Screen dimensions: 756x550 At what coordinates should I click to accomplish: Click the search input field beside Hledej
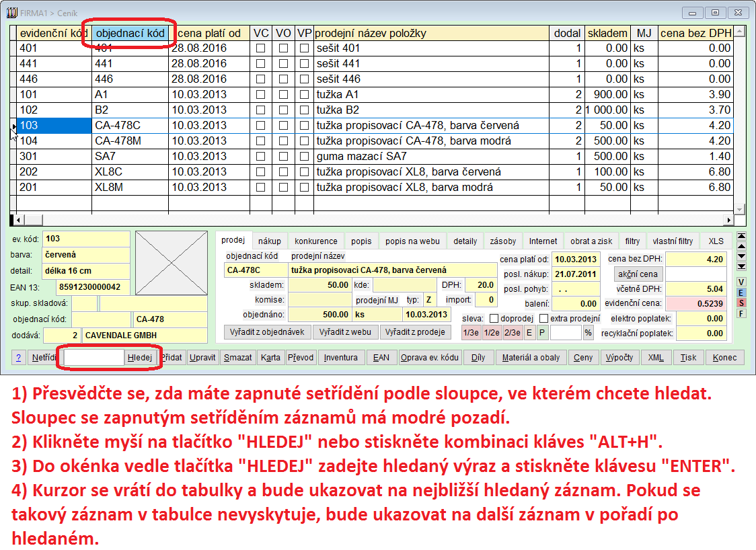[94, 358]
